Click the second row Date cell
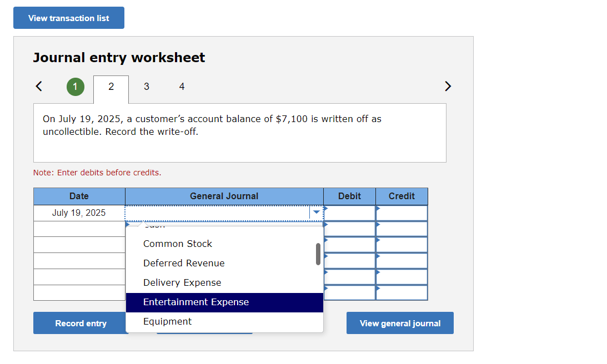607x364 pixels. (x=79, y=229)
